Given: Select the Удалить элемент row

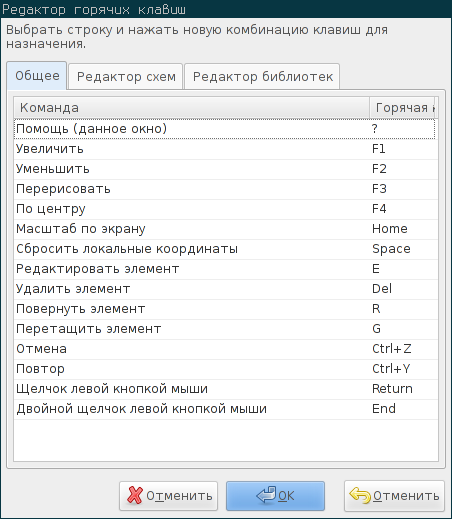Looking at the screenshot, I should tap(226, 289).
